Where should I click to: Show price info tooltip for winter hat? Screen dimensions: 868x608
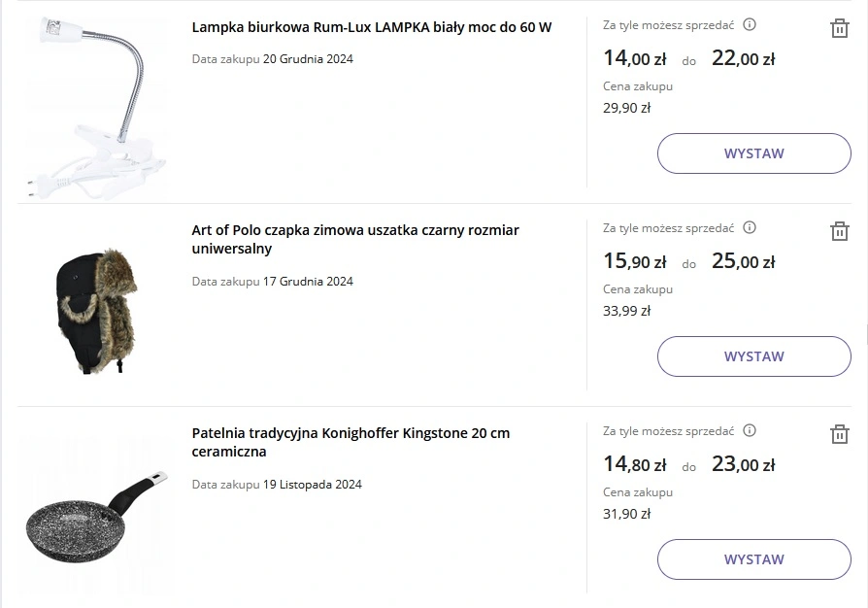coord(750,228)
